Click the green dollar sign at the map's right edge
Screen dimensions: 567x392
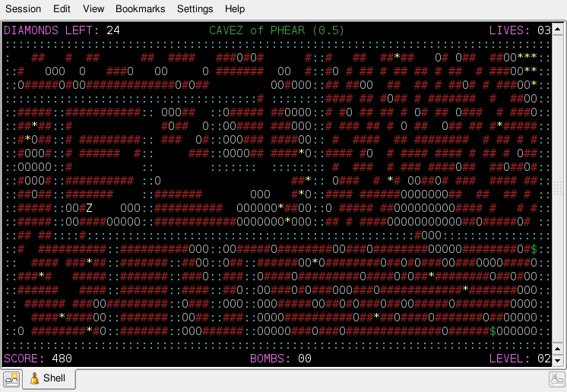pos(534,248)
